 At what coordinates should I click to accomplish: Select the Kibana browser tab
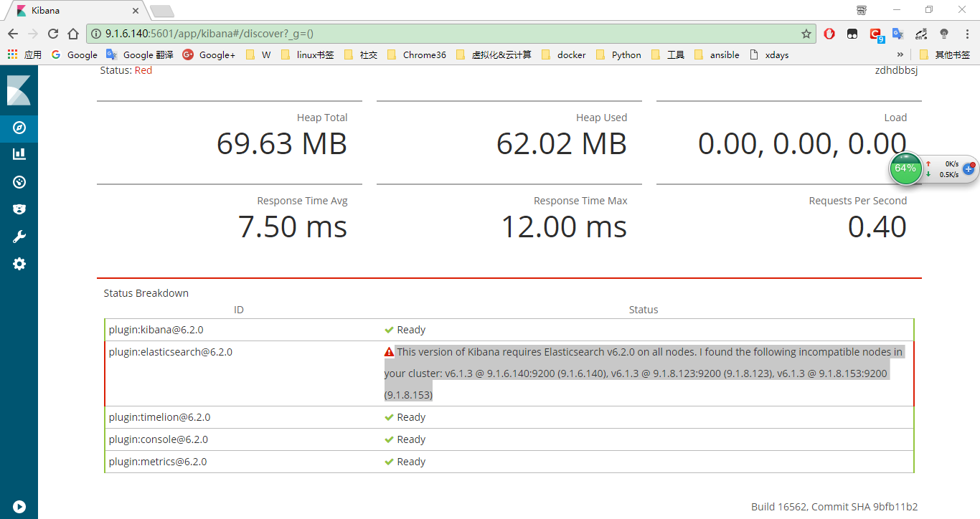coord(77,11)
